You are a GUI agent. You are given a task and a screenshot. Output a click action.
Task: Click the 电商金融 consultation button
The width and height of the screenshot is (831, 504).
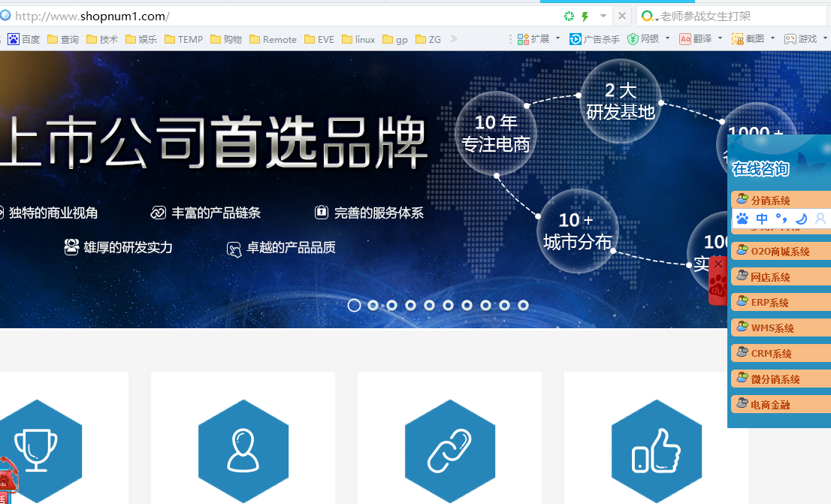781,404
